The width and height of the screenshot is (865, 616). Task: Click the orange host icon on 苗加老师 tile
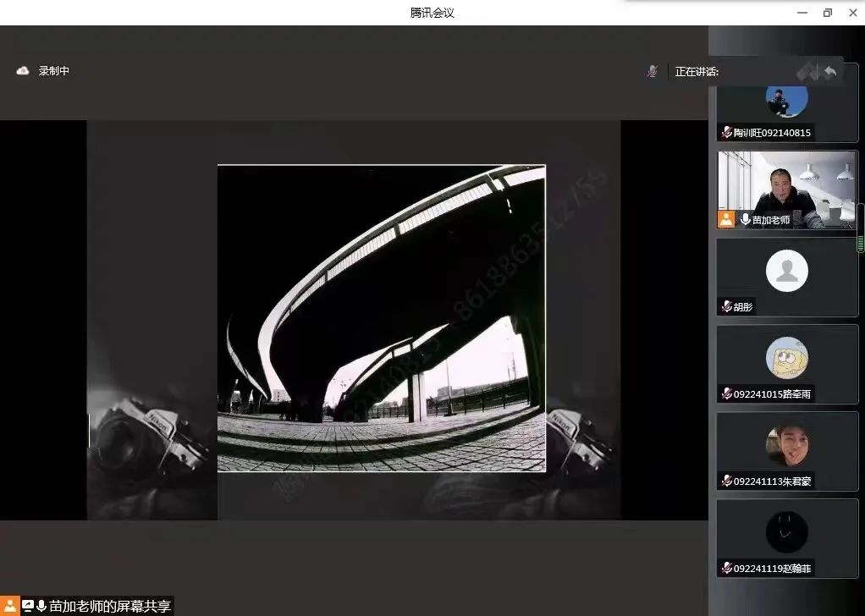click(x=726, y=219)
